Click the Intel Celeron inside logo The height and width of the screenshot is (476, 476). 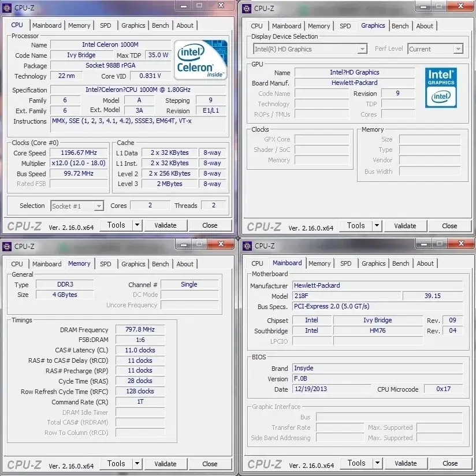tap(200, 59)
